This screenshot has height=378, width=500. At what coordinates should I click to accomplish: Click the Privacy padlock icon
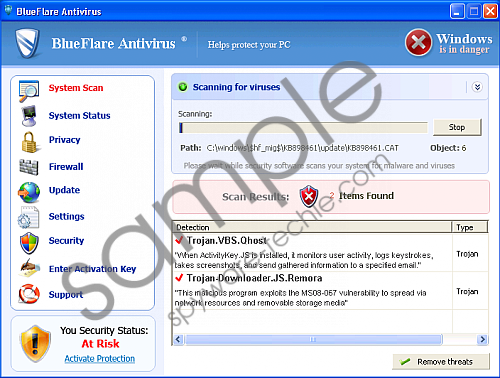click(x=29, y=142)
